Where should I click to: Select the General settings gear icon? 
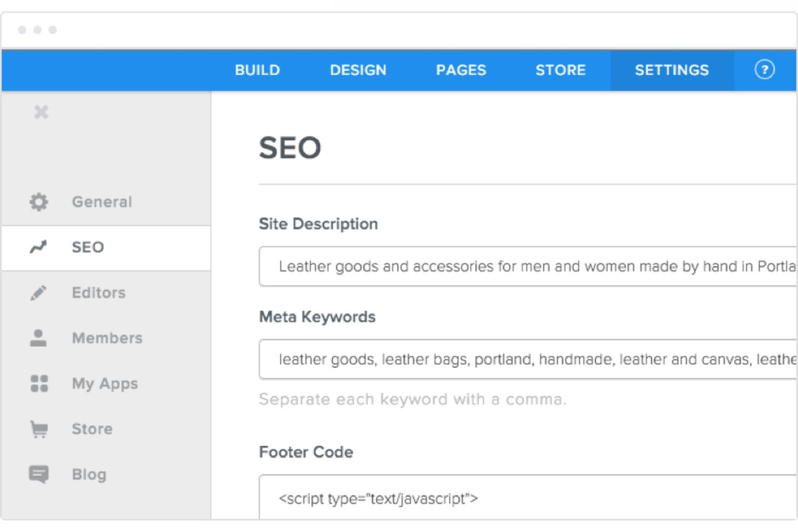coord(38,202)
